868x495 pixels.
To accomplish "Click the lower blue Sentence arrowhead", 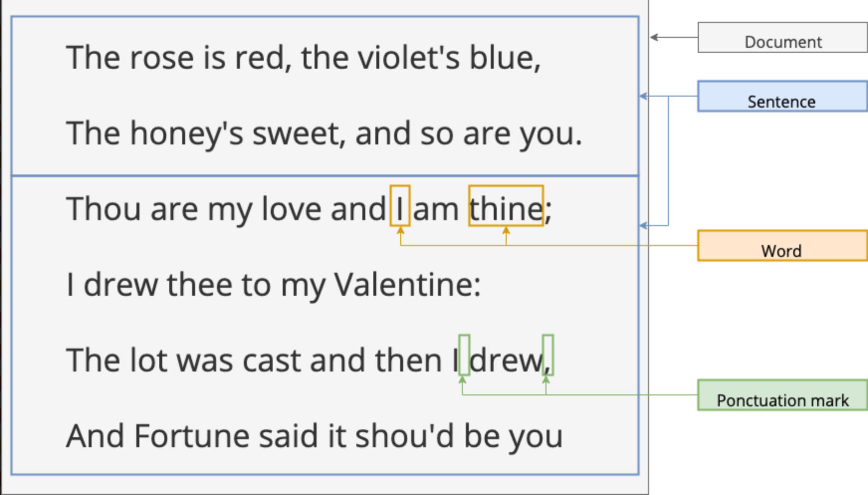I will (x=644, y=226).
